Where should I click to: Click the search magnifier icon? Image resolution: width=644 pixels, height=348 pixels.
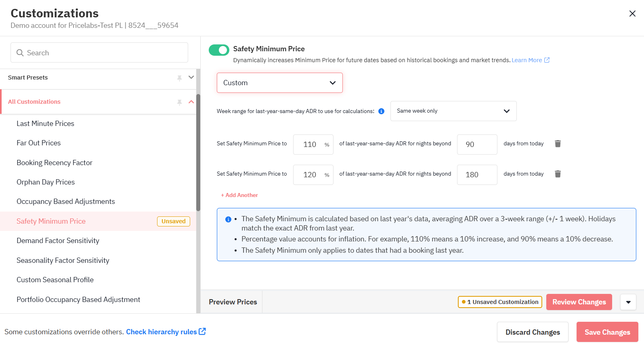(x=20, y=53)
